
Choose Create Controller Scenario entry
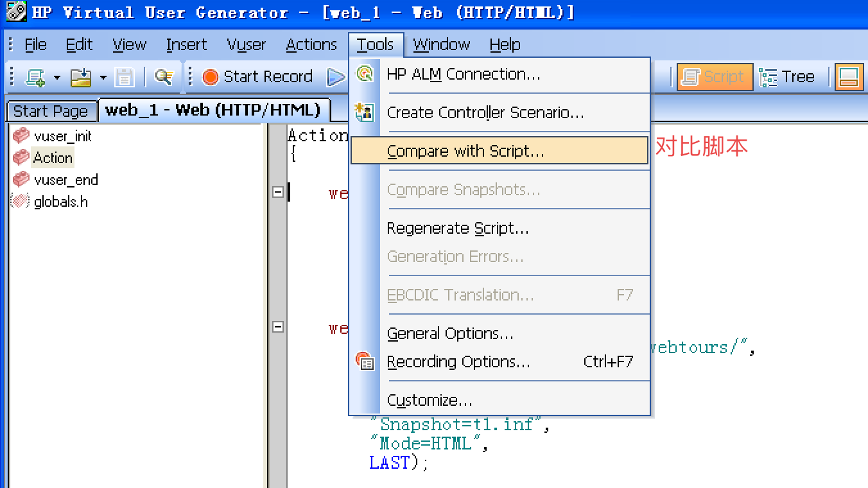[x=499, y=113]
